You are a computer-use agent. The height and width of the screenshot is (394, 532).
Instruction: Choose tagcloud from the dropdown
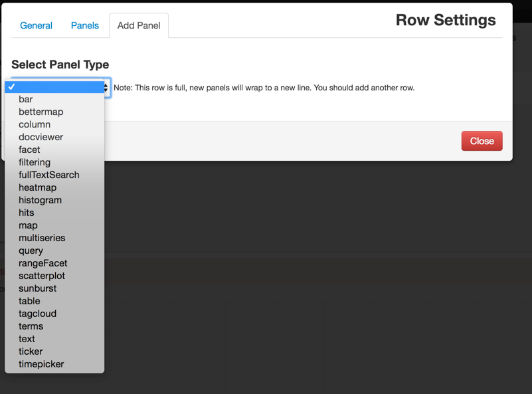click(x=54, y=314)
